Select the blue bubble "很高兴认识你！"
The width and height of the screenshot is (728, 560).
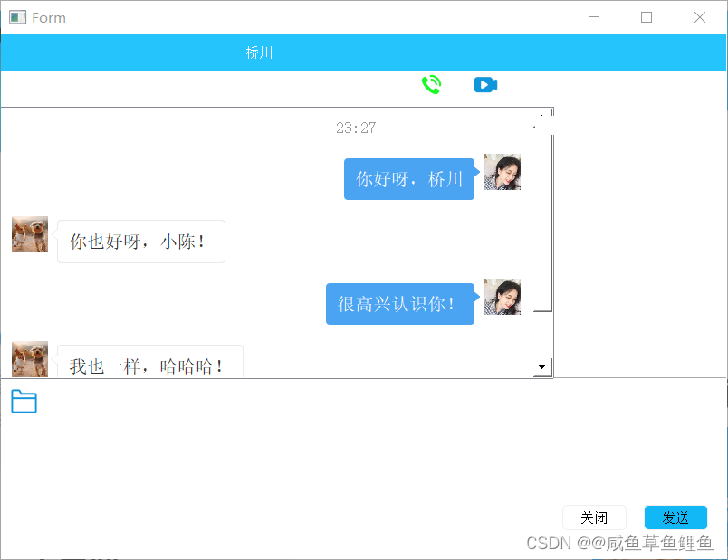click(x=400, y=304)
